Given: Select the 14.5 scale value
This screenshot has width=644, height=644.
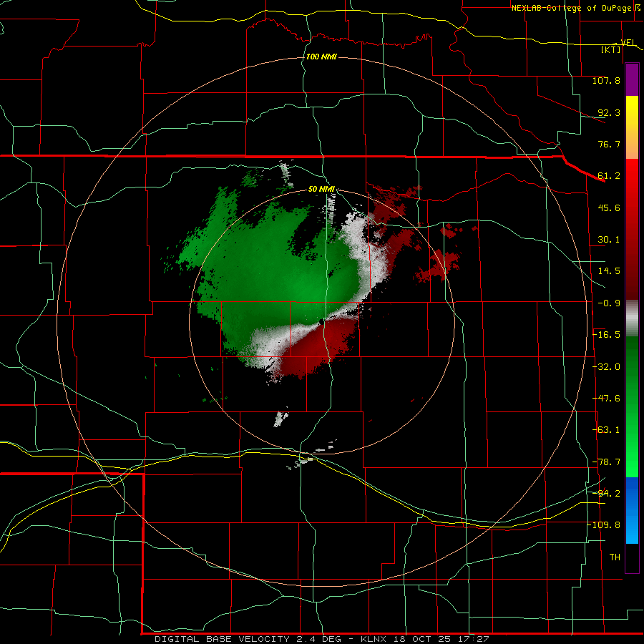Looking at the screenshot, I should [x=609, y=271].
